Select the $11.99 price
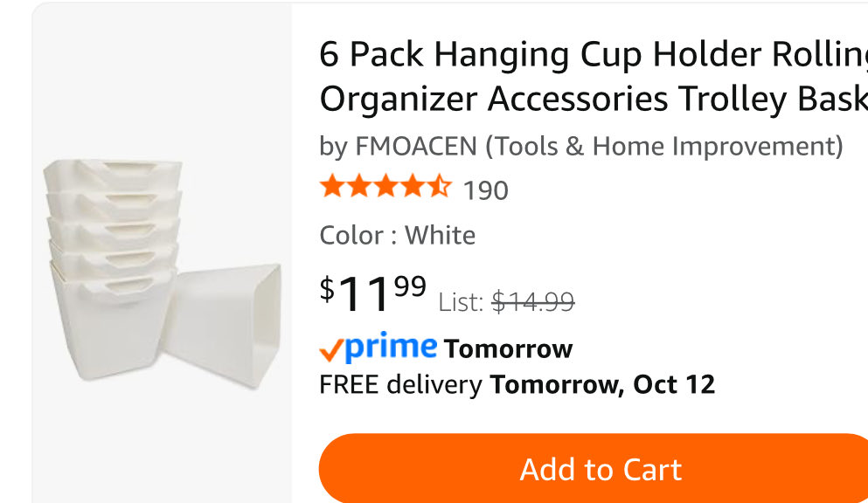The image size is (868, 503). pos(372,293)
